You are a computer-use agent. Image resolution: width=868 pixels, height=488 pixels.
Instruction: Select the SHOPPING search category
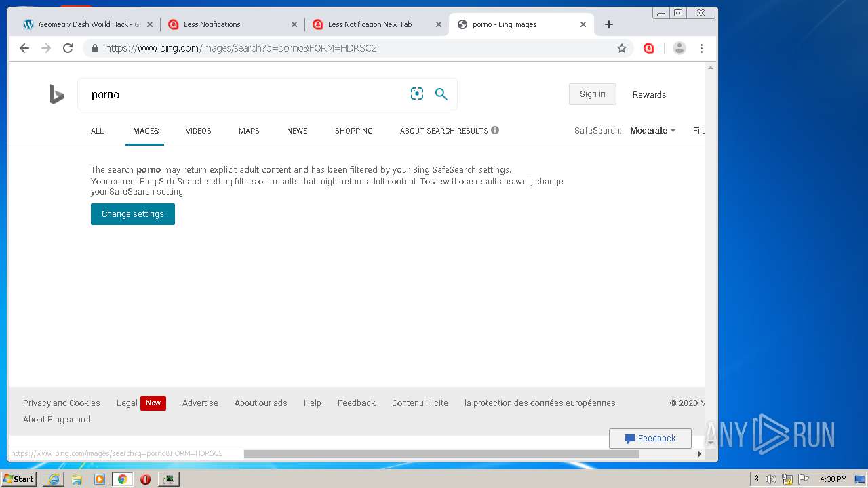[354, 131]
